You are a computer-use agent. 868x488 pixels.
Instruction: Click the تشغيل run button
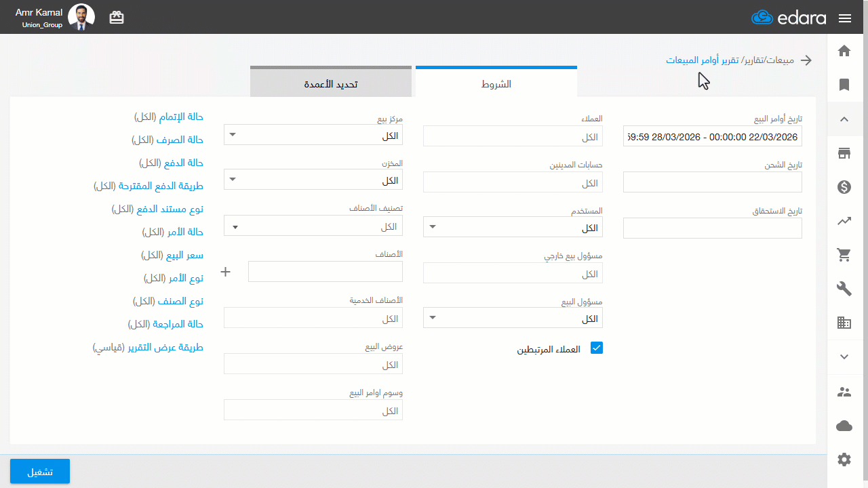point(40,472)
